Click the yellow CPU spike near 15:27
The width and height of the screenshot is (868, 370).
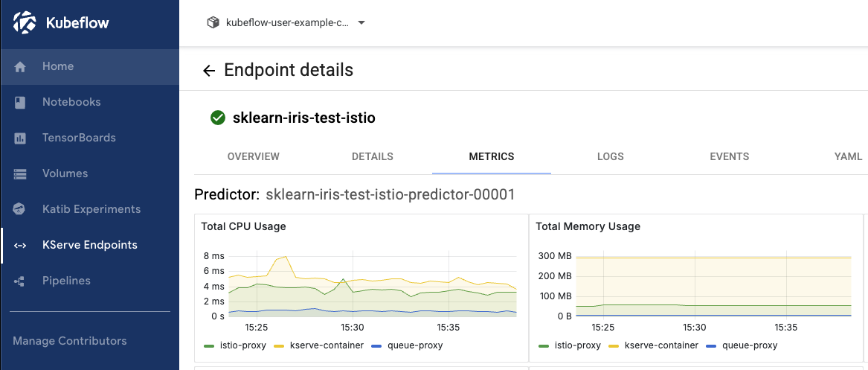point(285,257)
